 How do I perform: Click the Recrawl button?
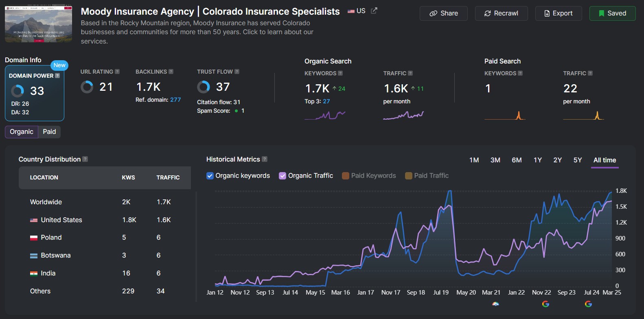coord(501,13)
